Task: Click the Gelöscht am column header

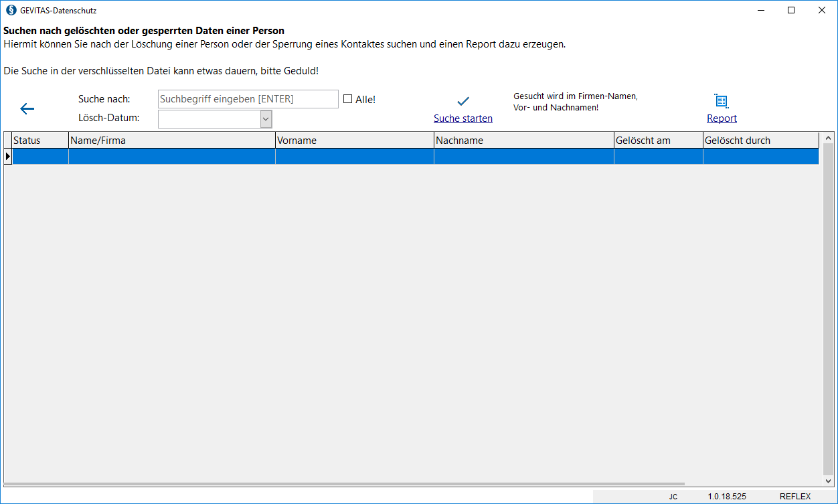Action: tap(658, 141)
